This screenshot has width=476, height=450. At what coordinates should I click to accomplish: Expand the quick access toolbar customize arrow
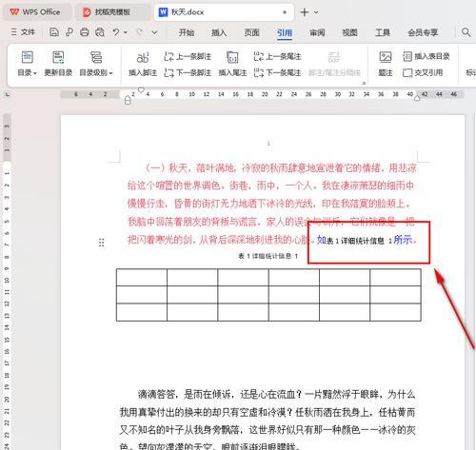tap(154, 32)
